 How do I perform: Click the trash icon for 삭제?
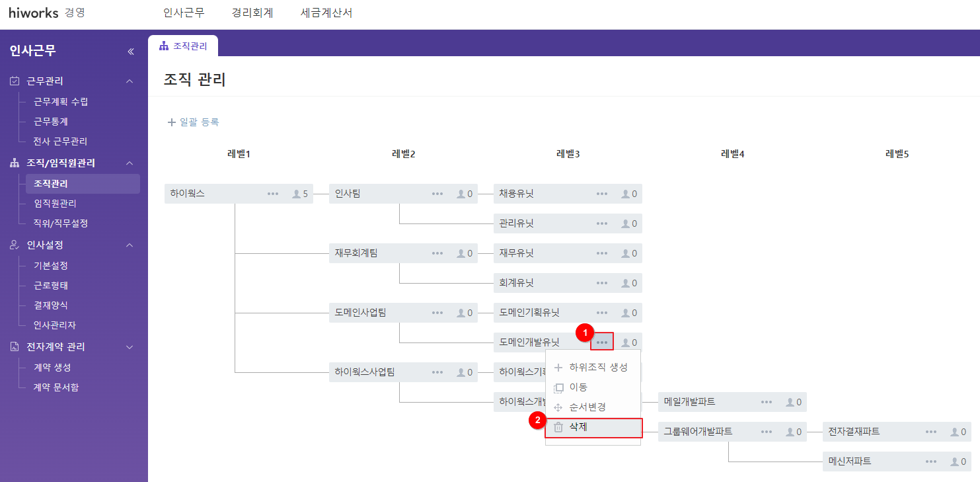558,427
